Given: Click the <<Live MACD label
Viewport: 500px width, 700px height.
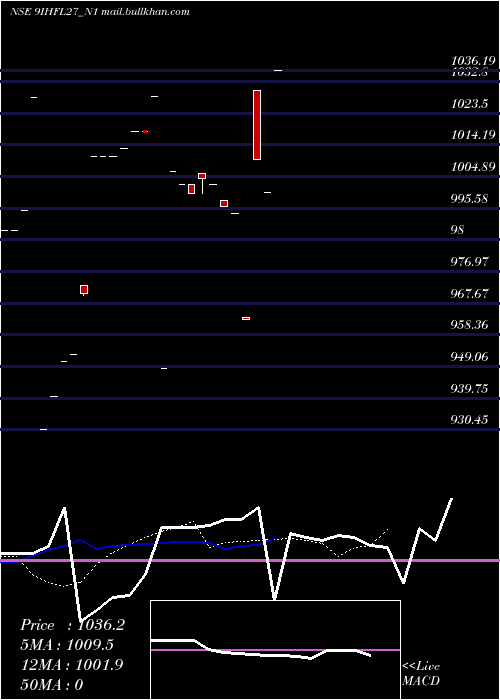Looking at the screenshot, I should tap(421, 673).
